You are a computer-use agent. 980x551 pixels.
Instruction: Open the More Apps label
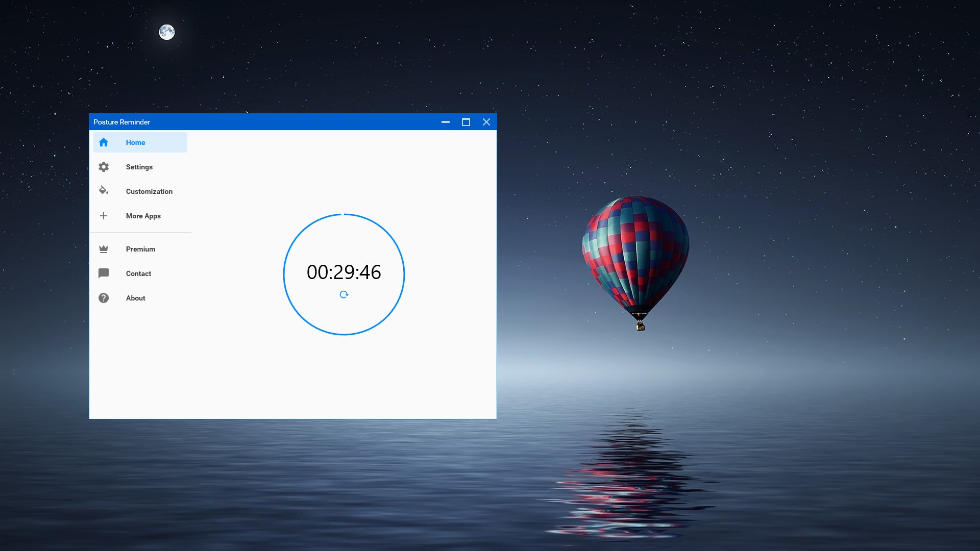143,216
